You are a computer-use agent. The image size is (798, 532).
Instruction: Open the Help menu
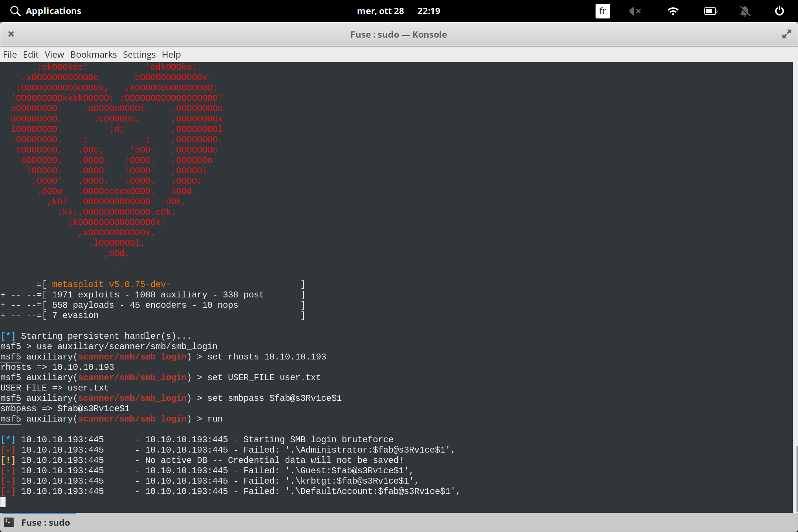point(171,54)
